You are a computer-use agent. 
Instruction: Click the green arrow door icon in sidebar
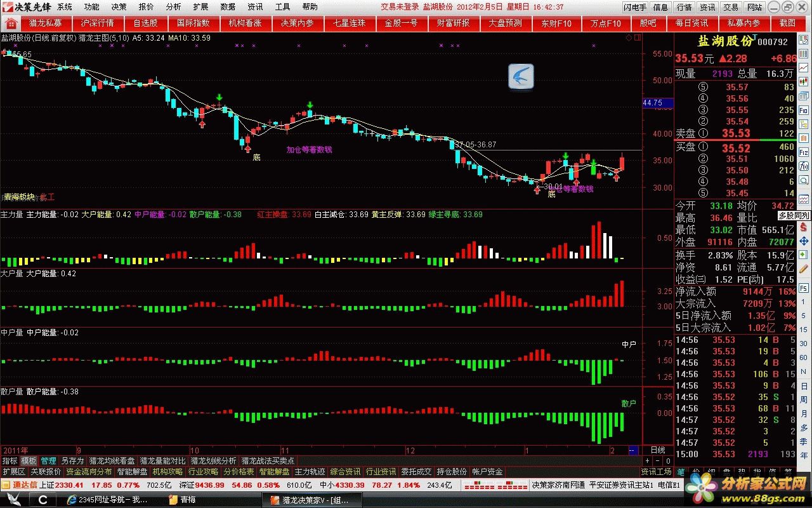(x=804, y=255)
